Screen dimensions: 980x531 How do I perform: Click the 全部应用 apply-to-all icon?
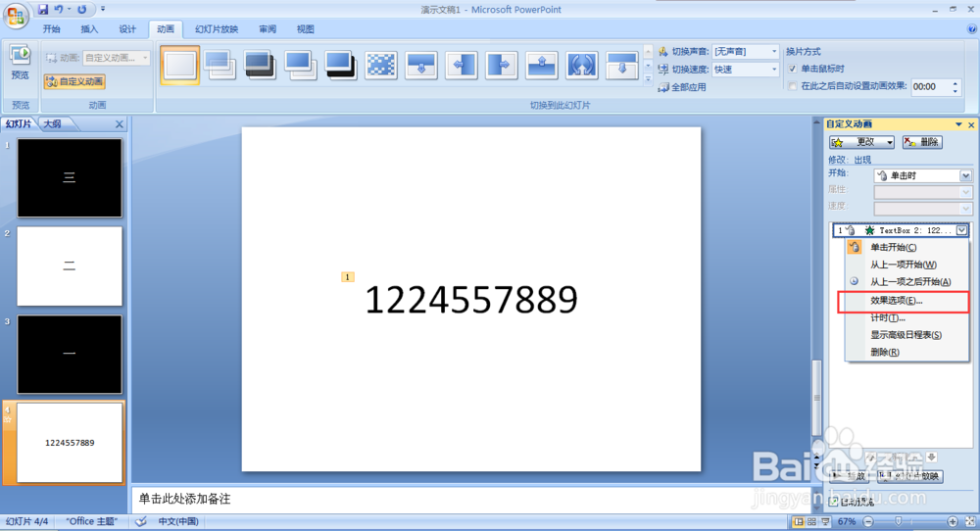coord(663,87)
